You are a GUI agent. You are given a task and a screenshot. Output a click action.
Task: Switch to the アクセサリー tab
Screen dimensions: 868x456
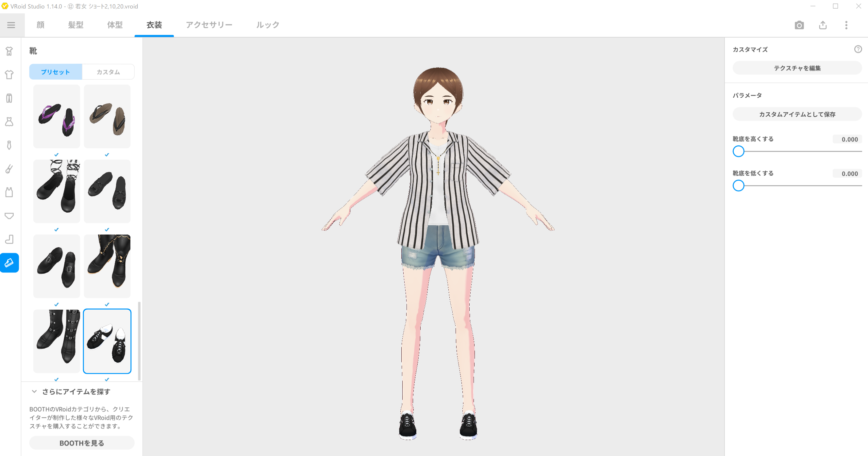coord(209,25)
